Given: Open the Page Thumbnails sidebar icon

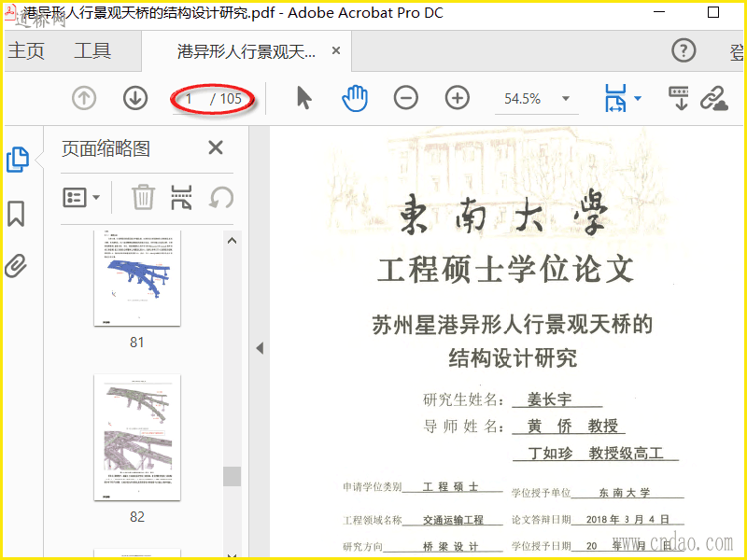Looking at the screenshot, I should (18, 160).
